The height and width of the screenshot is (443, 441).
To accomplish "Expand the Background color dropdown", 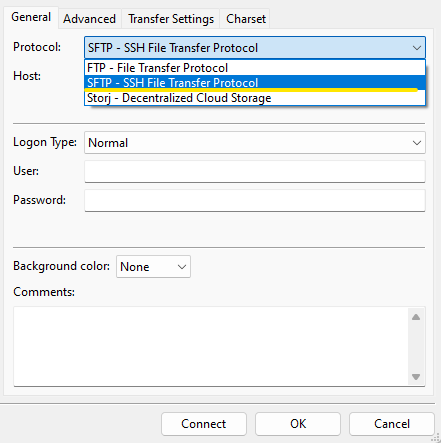I will tap(153, 267).
